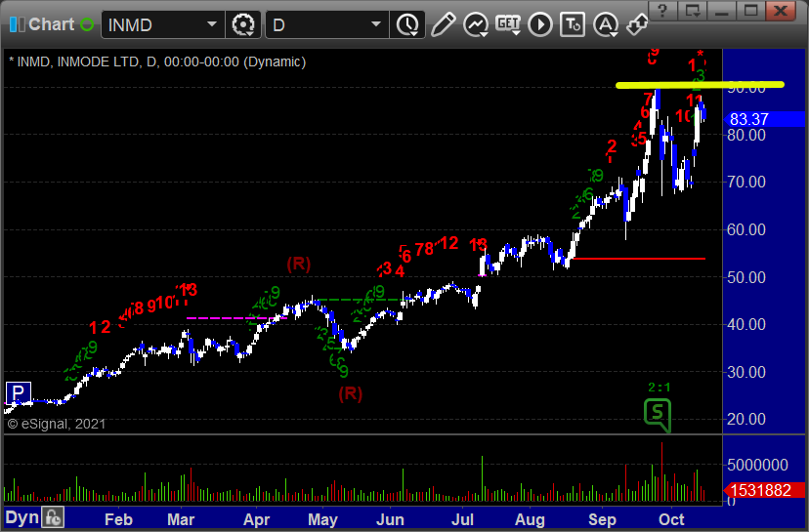Open the window options dropdown icon
809x532 pixels.
(693, 11)
